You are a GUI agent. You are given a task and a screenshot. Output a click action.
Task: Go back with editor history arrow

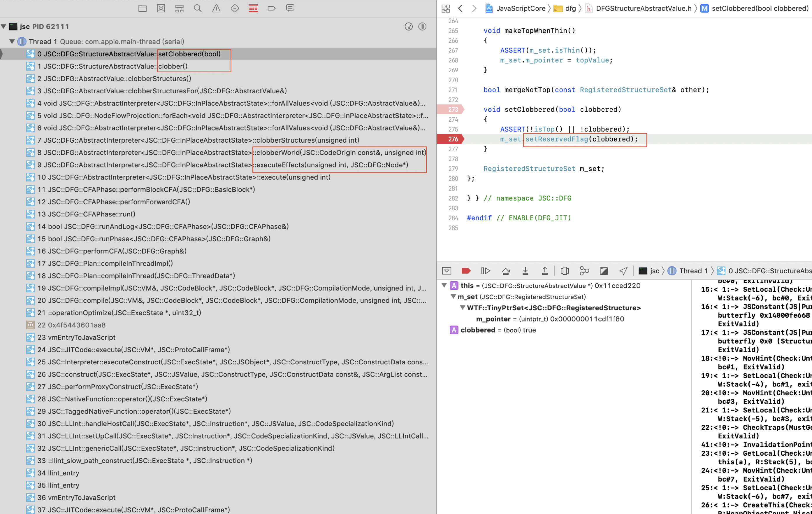click(x=460, y=8)
